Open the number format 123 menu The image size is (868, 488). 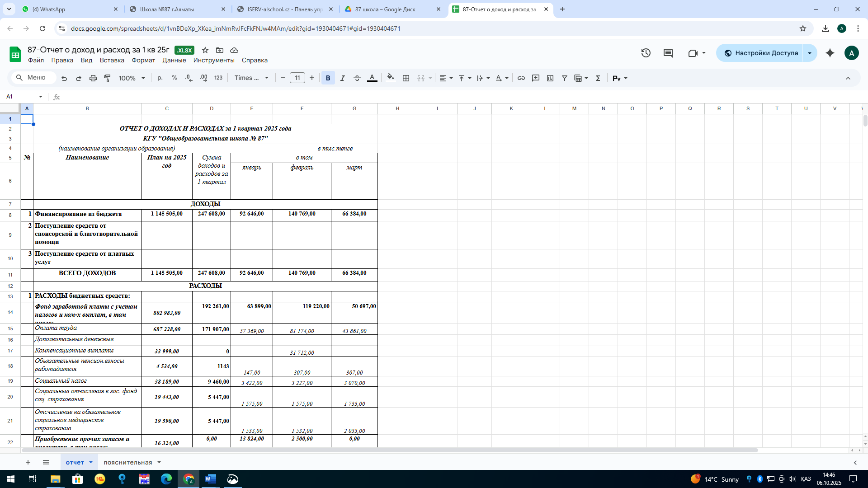click(218, 78)
